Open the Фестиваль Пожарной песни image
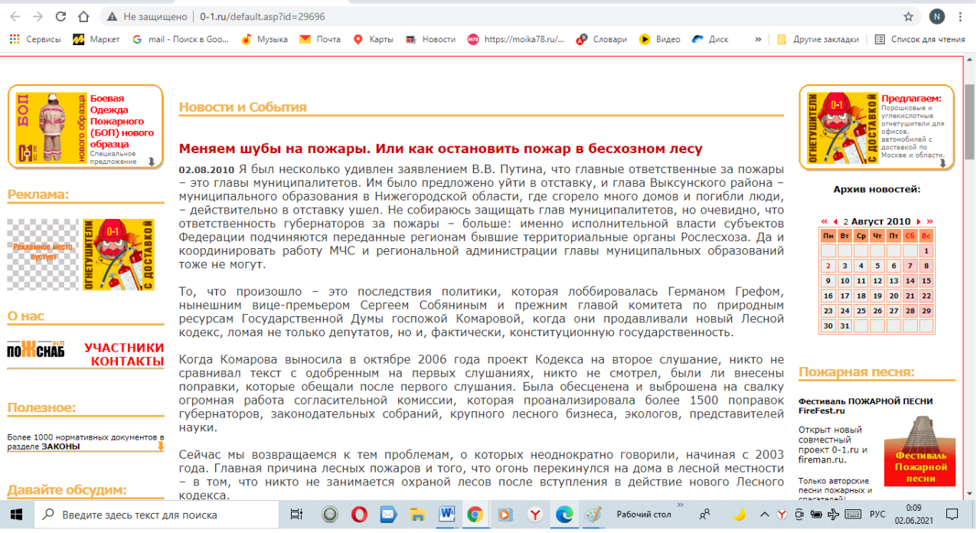Image resolution: width=980 pixels, height=533 pixels. pyautogui.click(x=920, y=451)
